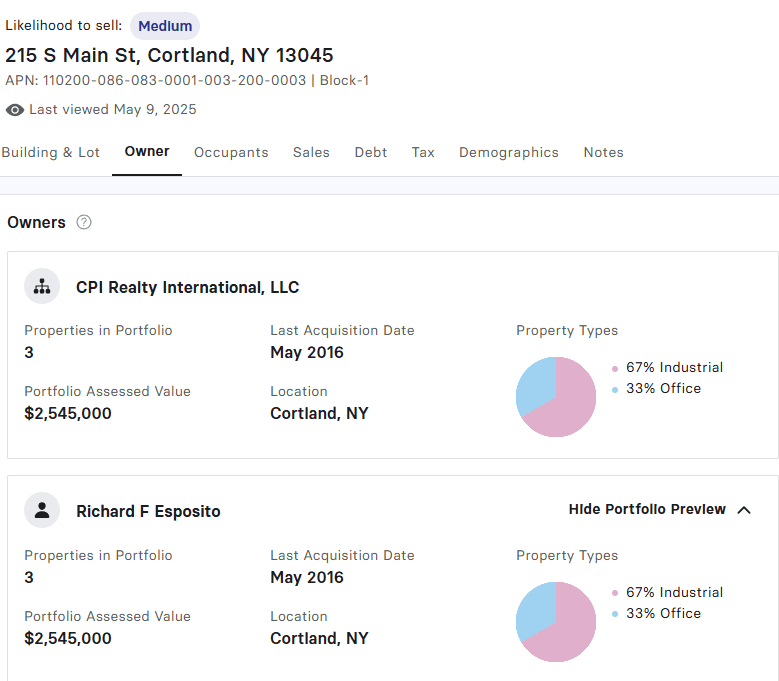Click the Medium likelihood badge
This screenshot has height=681, width=779.
point(165,26)
